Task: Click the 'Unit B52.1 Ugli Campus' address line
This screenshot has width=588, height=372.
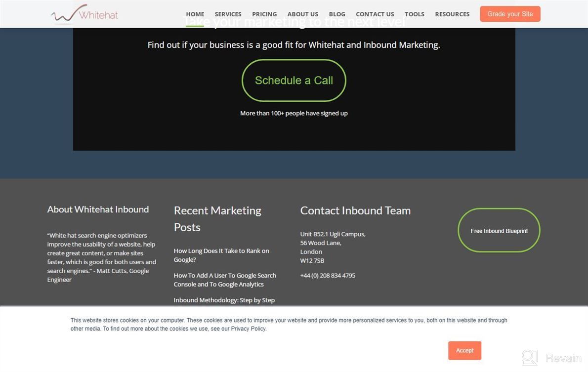Action: pyautogui.click(x=333, y=234)
